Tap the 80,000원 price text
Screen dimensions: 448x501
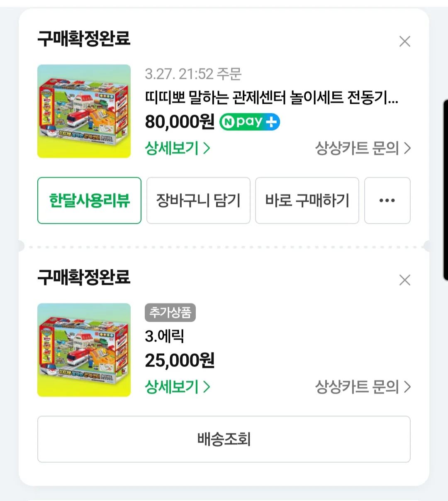(x=180, y=122)
